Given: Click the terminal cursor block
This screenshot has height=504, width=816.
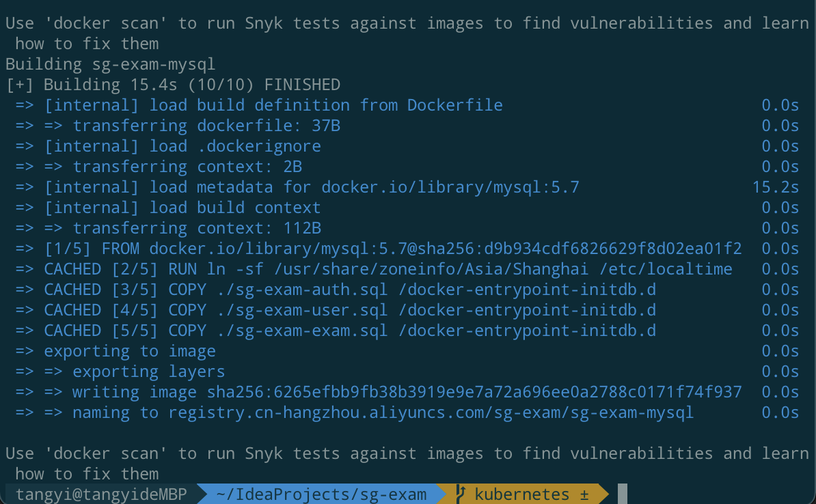Looking at the screenshot, I should click(623, 494).
